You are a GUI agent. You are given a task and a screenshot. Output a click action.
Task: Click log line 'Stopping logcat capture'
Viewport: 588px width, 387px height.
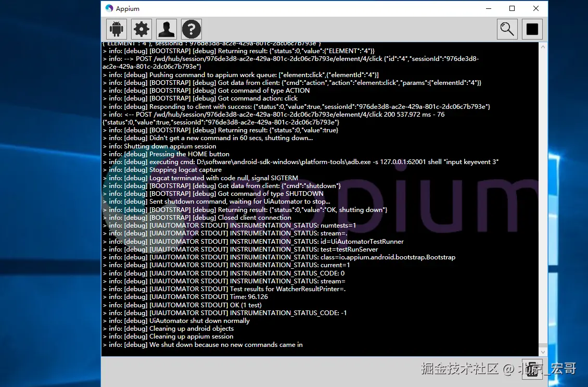click(162, 170)
